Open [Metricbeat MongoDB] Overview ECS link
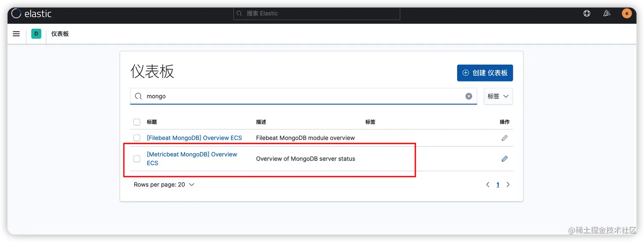 pos(192,159)
